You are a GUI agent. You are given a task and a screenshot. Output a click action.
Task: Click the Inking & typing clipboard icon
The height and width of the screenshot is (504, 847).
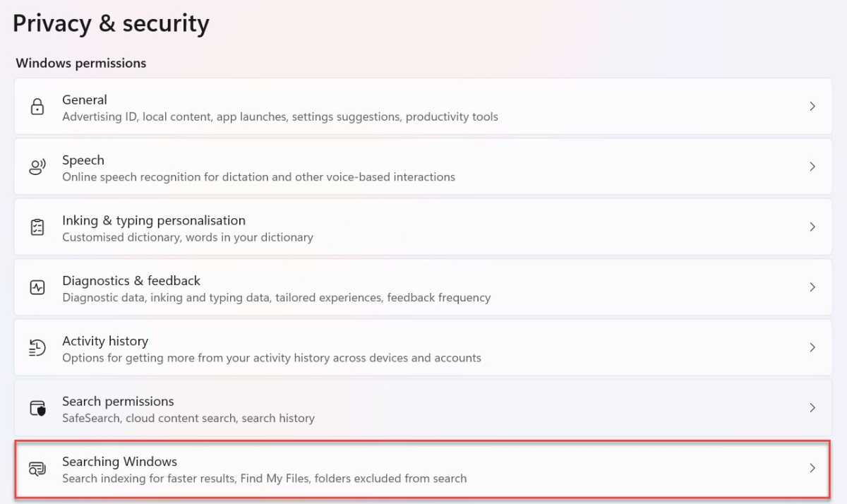click(37, 227)
